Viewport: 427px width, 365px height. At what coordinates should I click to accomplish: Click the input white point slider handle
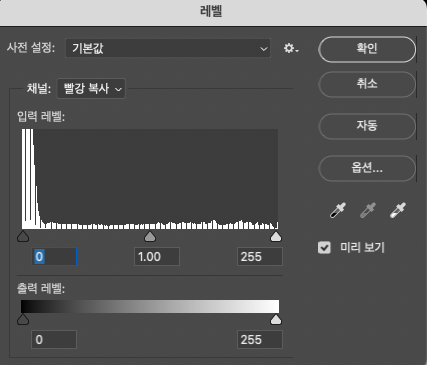click(x=276, y=236)
